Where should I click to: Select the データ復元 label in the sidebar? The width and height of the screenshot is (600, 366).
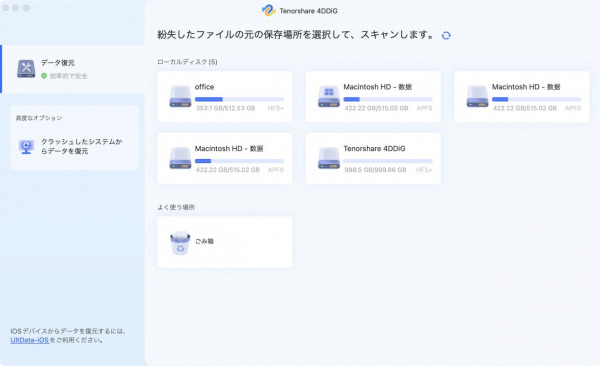[x=58, y=63]
